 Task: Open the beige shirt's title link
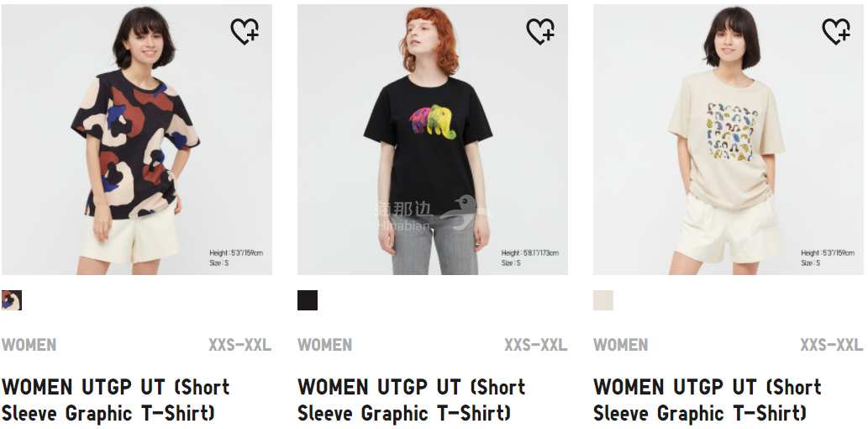pyautogui.click(x=707, y=400)
